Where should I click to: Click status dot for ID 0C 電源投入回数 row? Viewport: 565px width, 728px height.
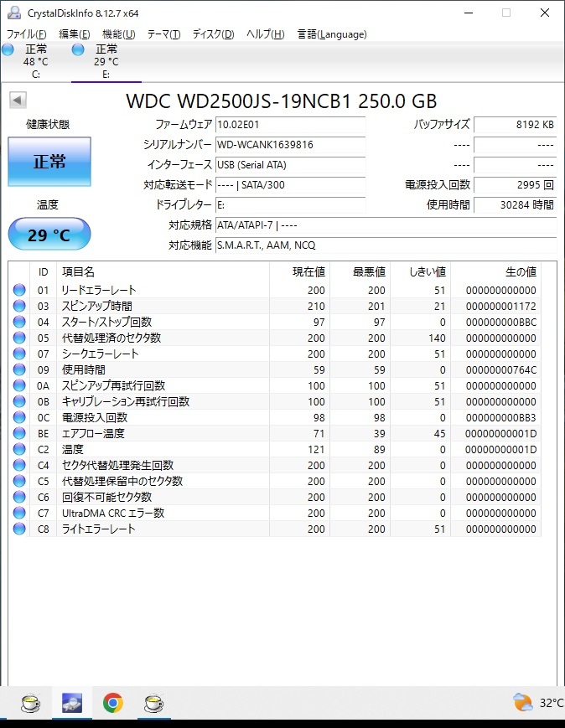tap(19, 417)
